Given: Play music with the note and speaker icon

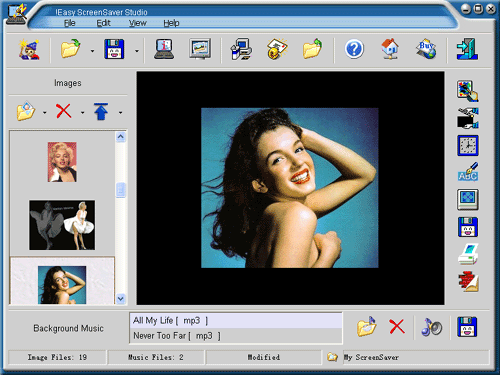Looking at the screenshot, I should tap(431, 327).
